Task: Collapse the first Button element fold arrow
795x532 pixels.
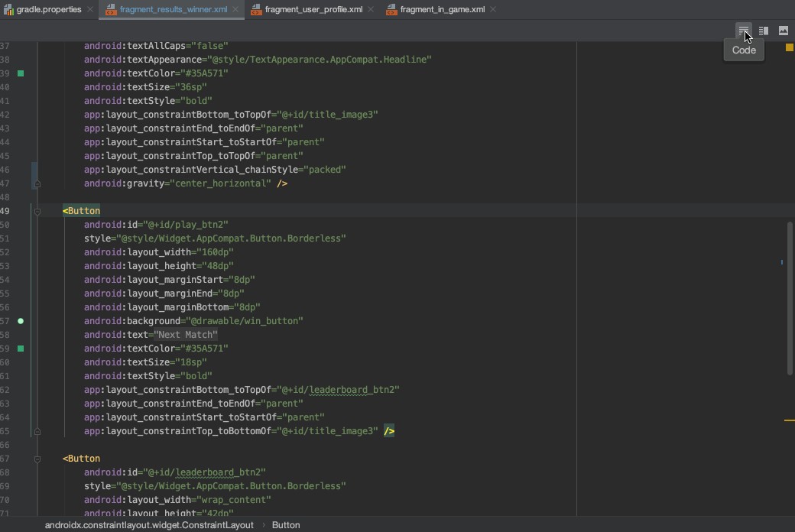Action: [36, 211]
